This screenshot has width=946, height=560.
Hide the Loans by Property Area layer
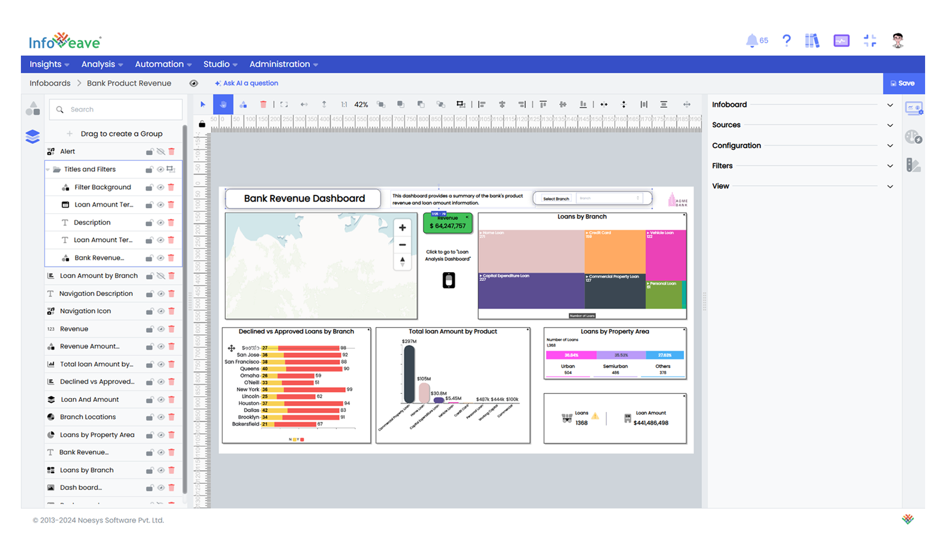160,435
